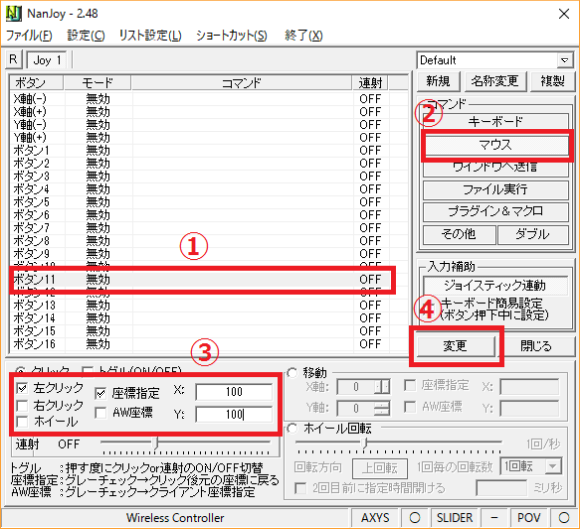The width and height of the screenshot is (580, 529).
Task: Click the X軸 stepper in 移動 section
Action: (382, 387)
